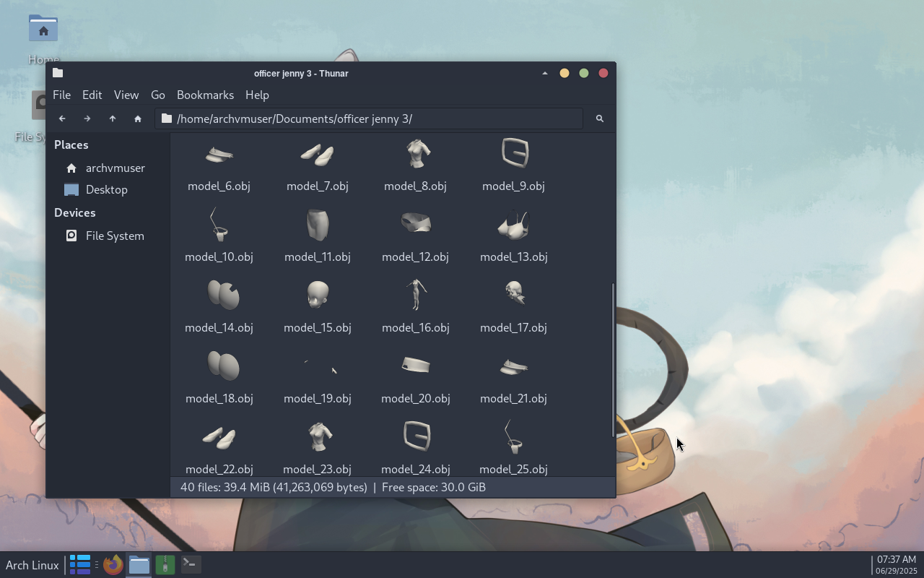924x578 pixels.
Task: Open the Help menu
Action: coord(257,95)
